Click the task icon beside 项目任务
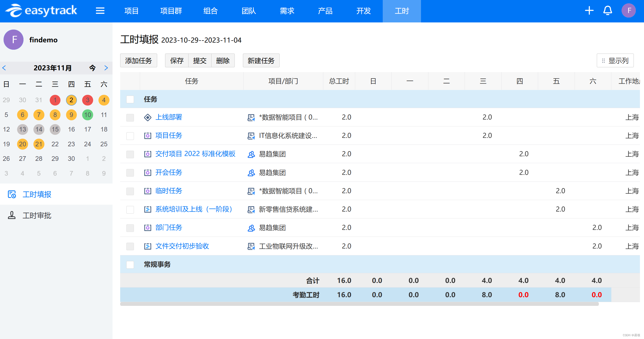This screenshot has width=644, height=339. (x=148, y=136)
